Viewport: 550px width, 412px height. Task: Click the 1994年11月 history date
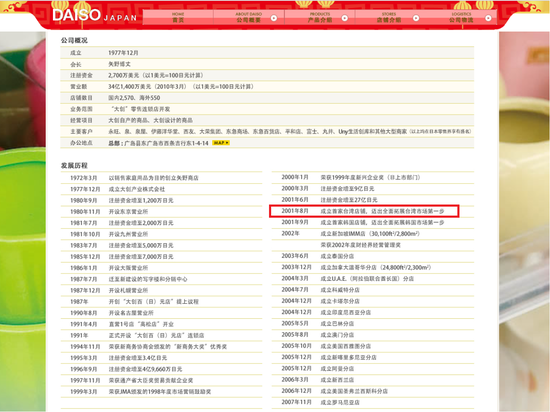(x=85, y=346)
